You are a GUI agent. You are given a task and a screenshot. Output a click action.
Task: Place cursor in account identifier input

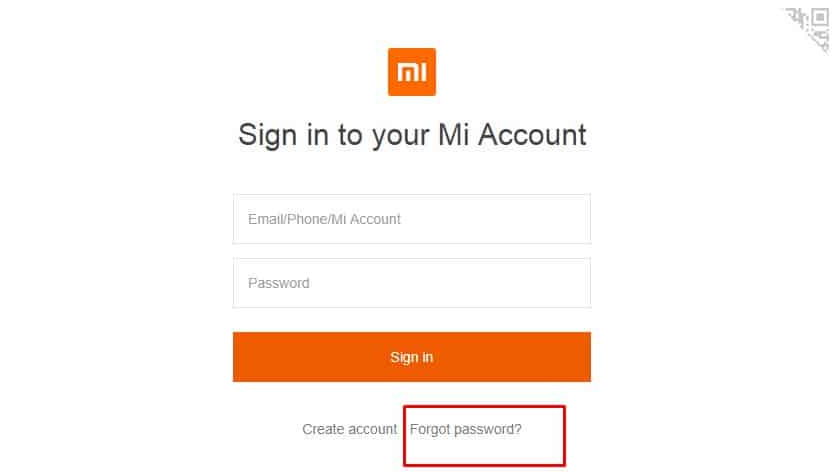click(412, 219)
